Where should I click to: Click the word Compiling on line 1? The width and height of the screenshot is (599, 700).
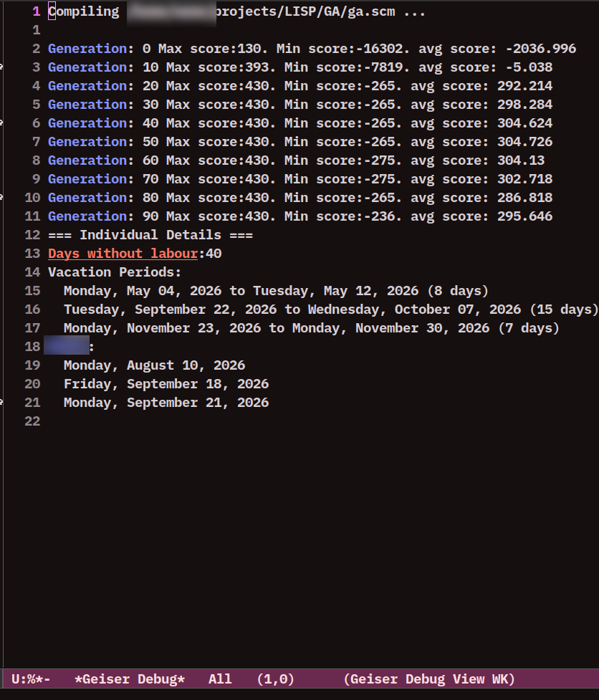point(83,11)
